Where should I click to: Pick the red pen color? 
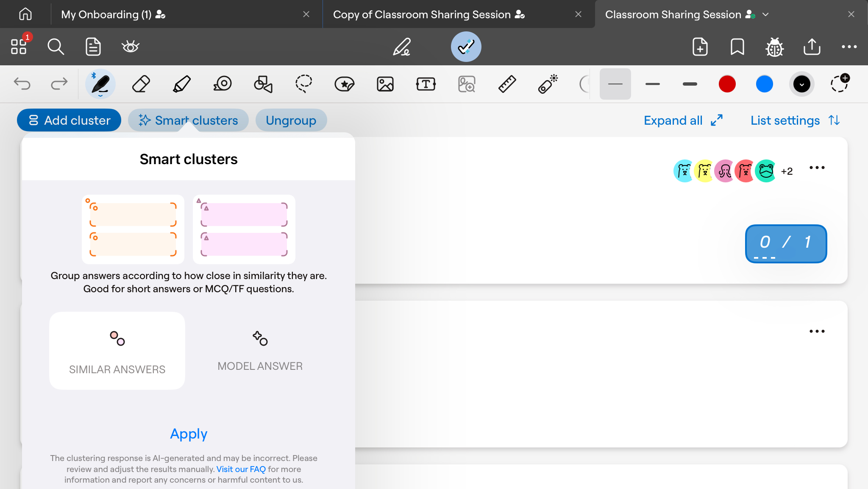point(727,84)
